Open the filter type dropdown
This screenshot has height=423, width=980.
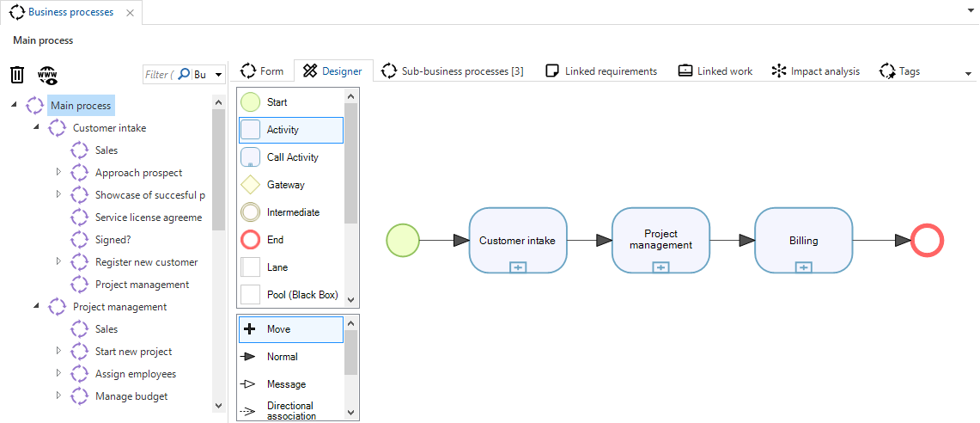218,75
